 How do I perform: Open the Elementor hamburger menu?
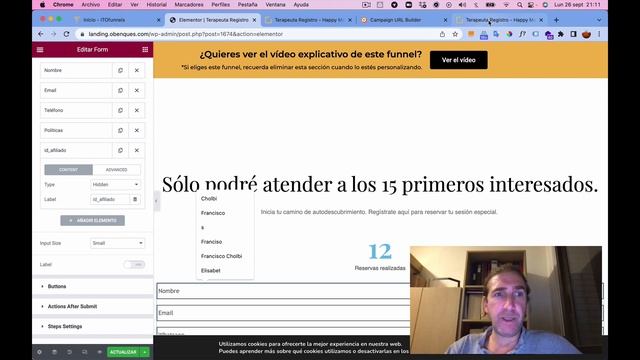pyautogui.click(x=40, y=49)
